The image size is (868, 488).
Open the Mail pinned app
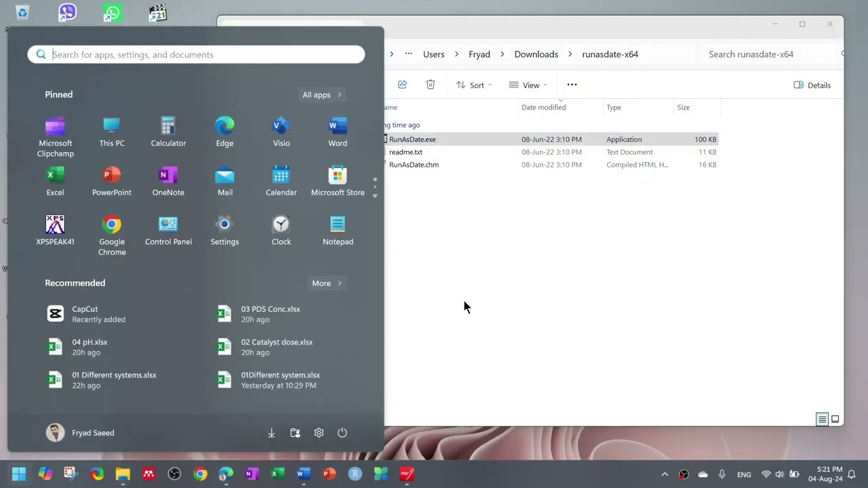[224, 182]
